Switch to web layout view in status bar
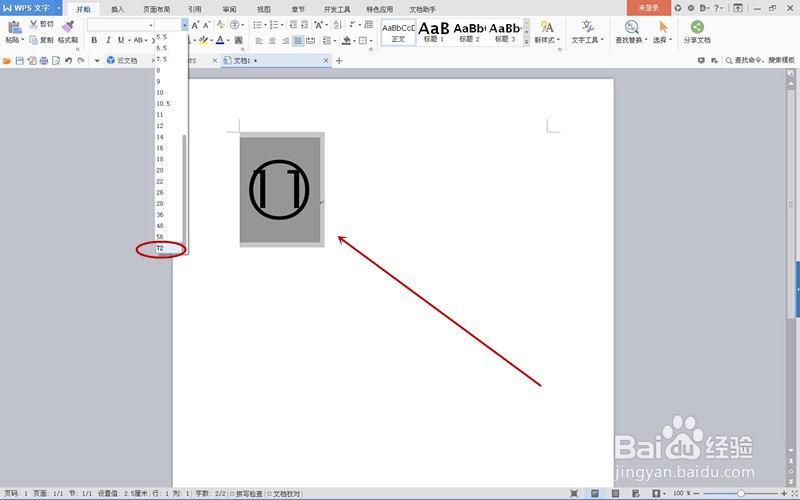800x500 pixels. pos(636,493)
